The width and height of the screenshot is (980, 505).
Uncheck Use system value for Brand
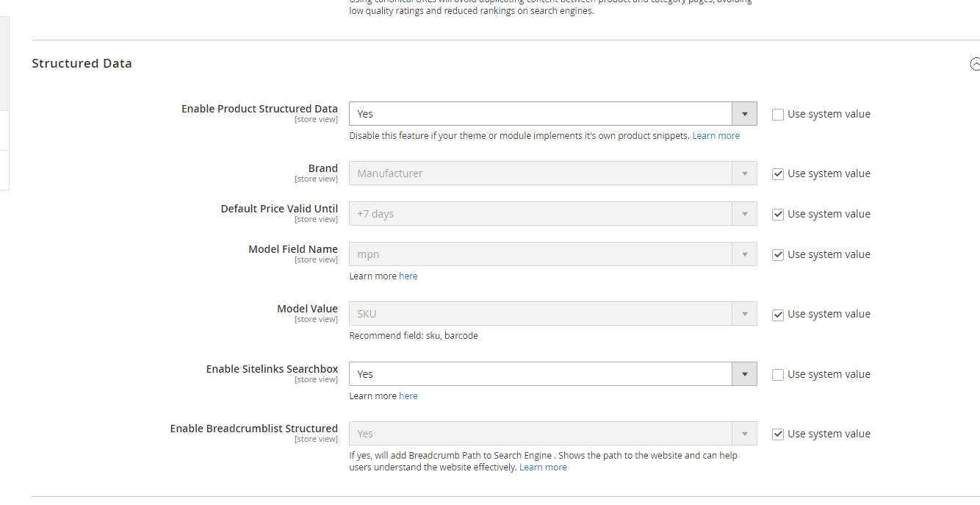point(778,174)
